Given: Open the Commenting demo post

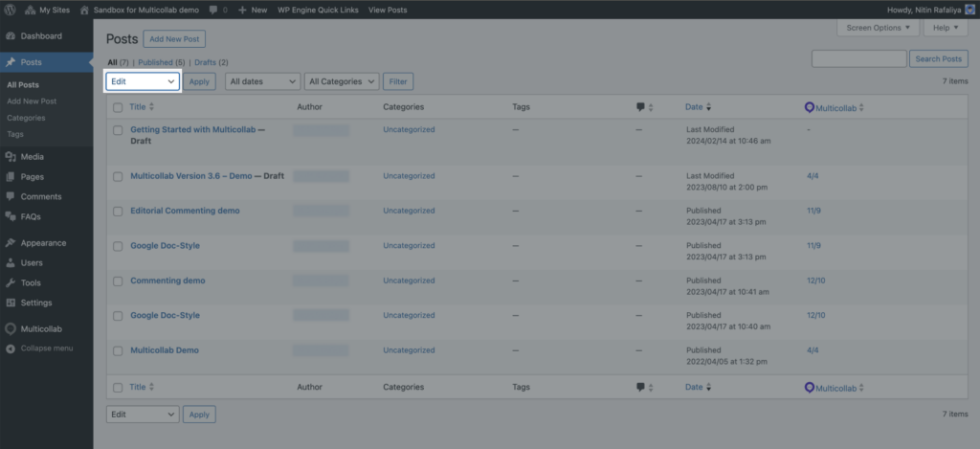Looking at the screenshot, I should click(167, 281).
